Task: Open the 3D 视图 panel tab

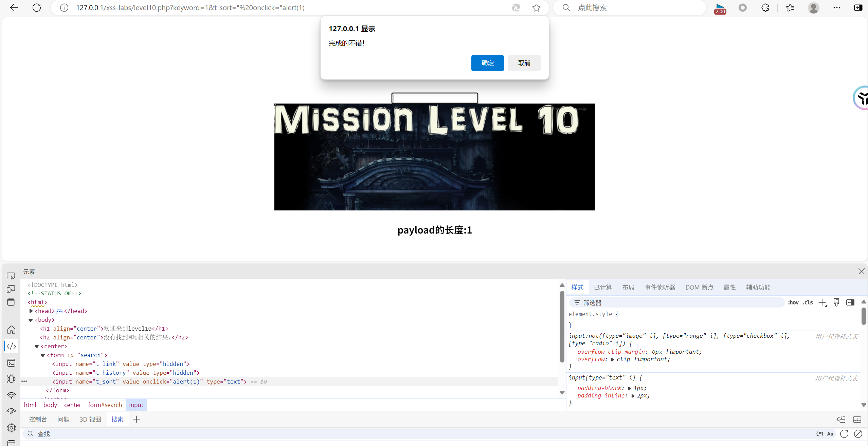Action: point(90,419)
